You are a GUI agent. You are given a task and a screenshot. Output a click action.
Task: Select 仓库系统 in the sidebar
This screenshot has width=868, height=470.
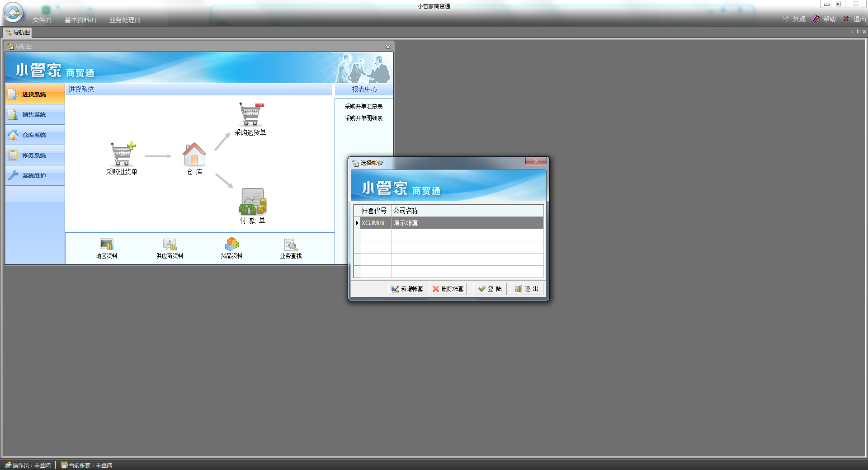tap(35, 135)
